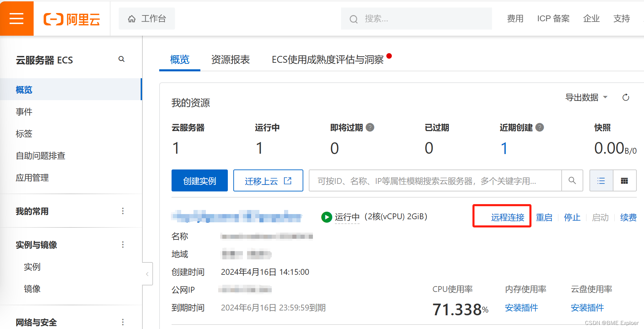Image resolution: width=644 pixels, height=329 pixels.
Task: Open the 支持 menu
Action: [x=621, y=19]
